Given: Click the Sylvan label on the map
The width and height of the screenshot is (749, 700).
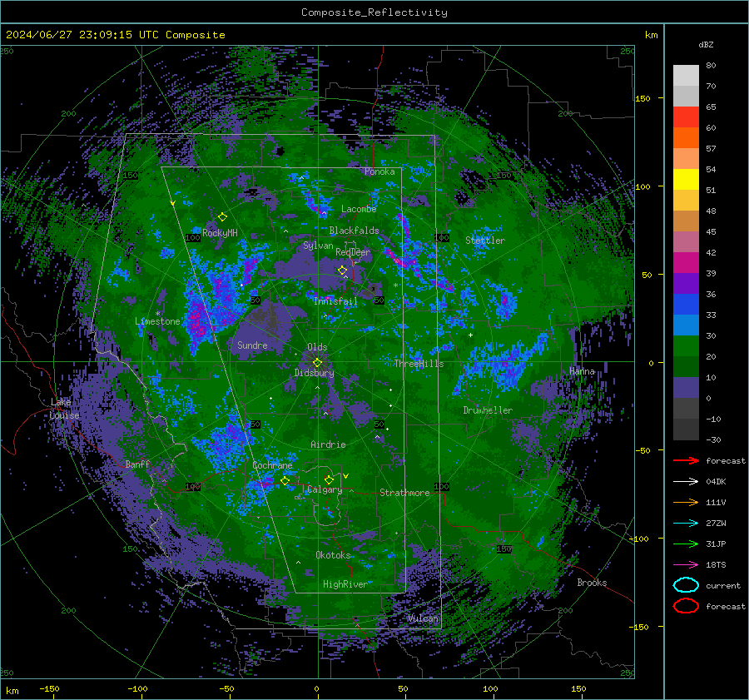Looking at the screenshot, I should coord(318,246).
